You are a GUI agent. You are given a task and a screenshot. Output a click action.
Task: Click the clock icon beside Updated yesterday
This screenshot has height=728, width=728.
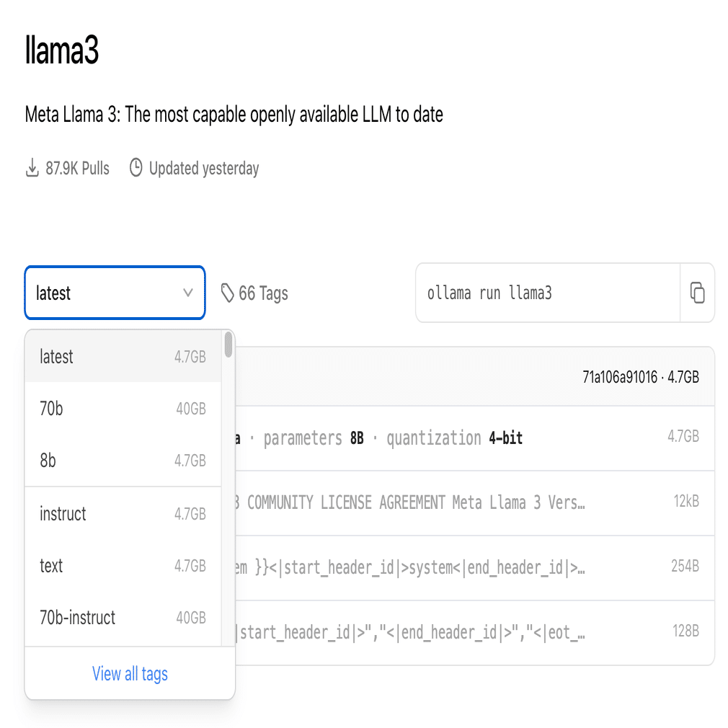click(136, 169)
